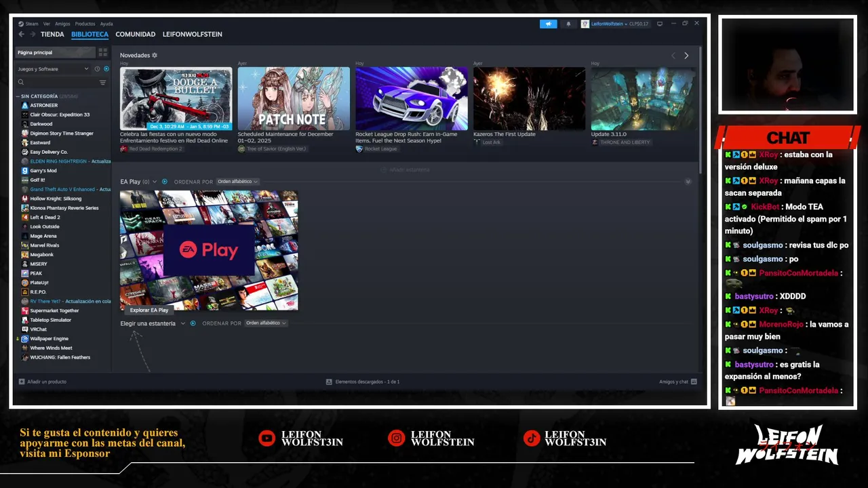This screenshot has height=488, width=868.
Task: Switch to the TIENDA tab
Action: (52, 34)
